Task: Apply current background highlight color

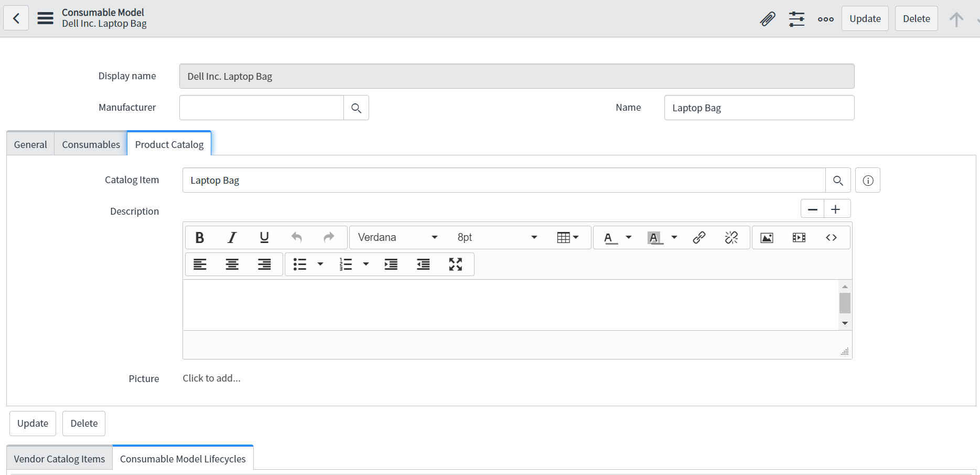Action: (x=654, y=237)
